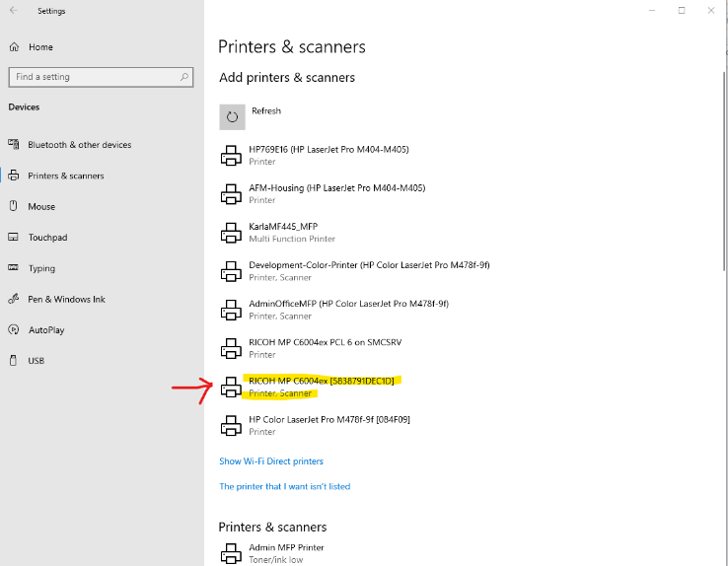The height and width of the screenshot is (566, 728).
Task: Click the search magnifier icon
Action: [184, 77]
